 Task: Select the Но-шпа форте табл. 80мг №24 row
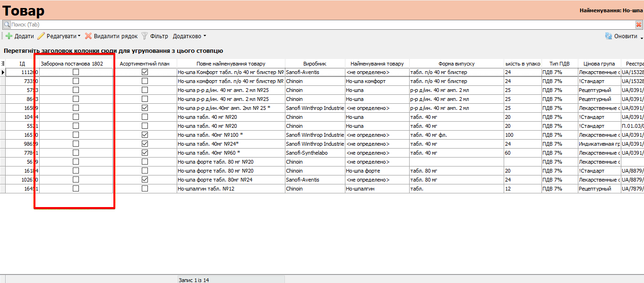coord(231,180)
